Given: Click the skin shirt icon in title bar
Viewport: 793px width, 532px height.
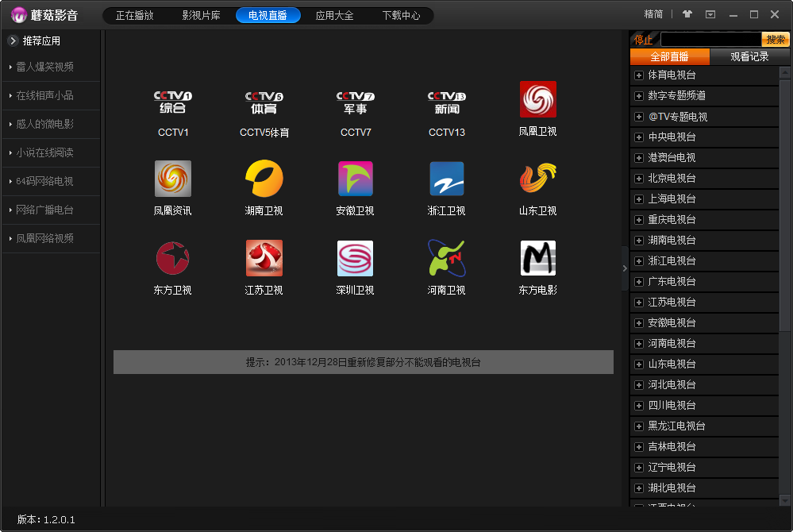Looking at the screenshot, I should pyautogui.click(x=687, y=14).
